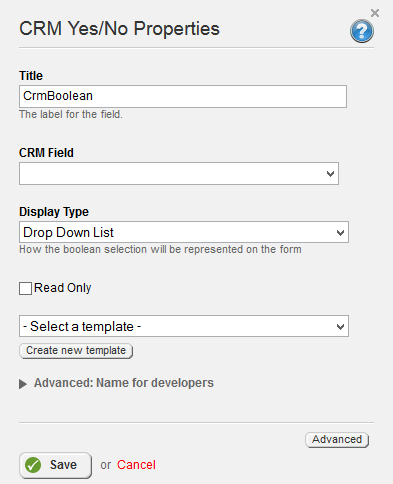Open the Display Type dropdown list

(184, 232)
